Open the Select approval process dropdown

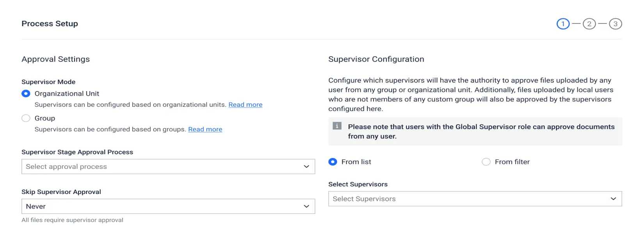tap(164, 167)
